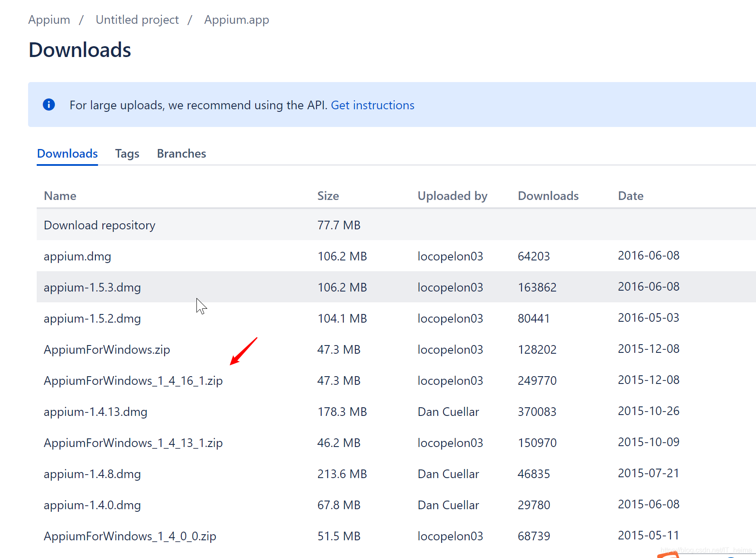
Task: Click the Date column header
Action: (631, 196)
